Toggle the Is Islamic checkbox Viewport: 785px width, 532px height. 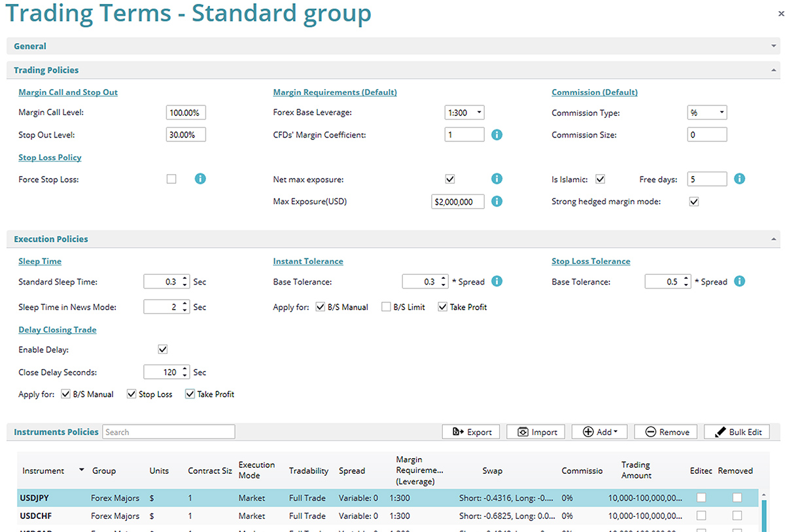point(600,179)
